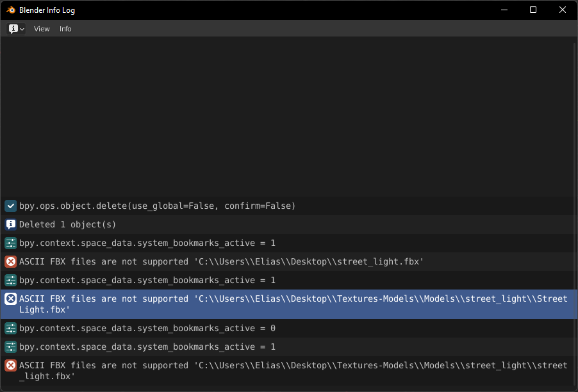Click the info icon beside Deleted 1 object(s)
The image size is (578, 392).
tap(11, 224)
